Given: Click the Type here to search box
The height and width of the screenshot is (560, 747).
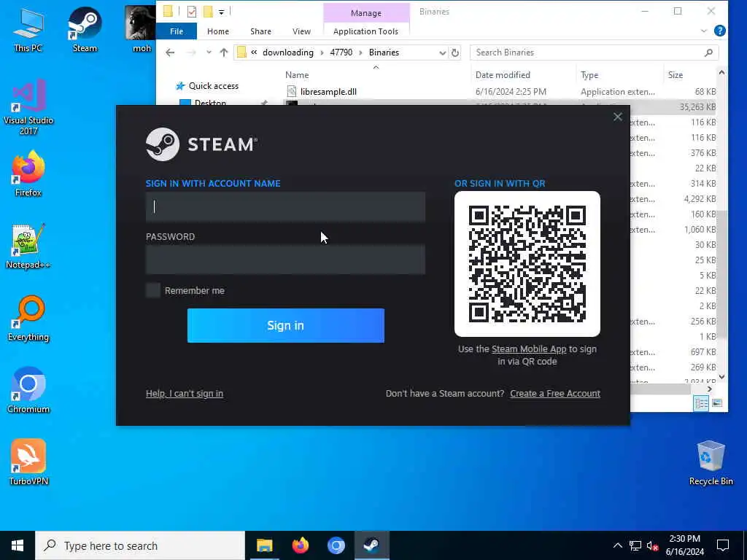Looking at the screenshot, I should pos(140,545).
